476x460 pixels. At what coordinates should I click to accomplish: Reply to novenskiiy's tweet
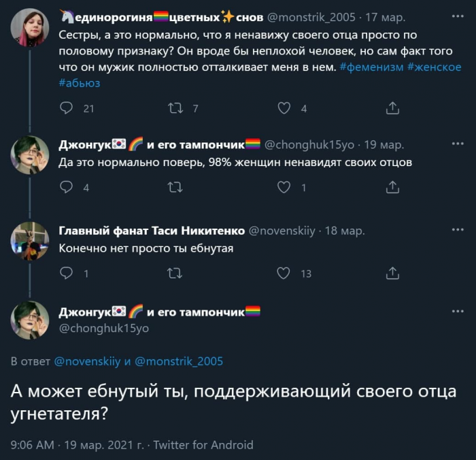coord(67,273)
